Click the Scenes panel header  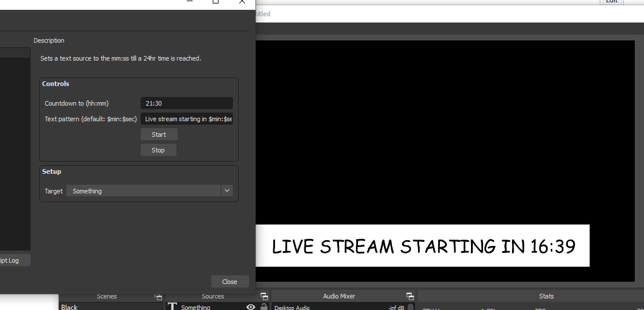tap(107, 296)
